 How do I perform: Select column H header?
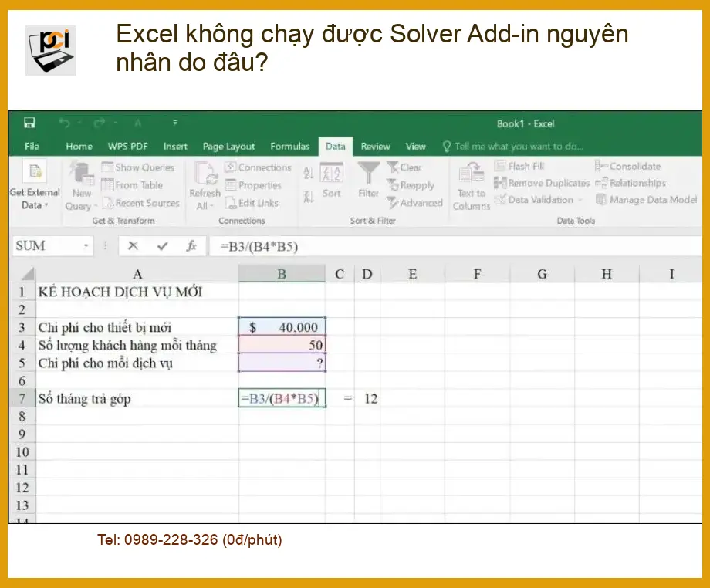[x=607, y=274]
